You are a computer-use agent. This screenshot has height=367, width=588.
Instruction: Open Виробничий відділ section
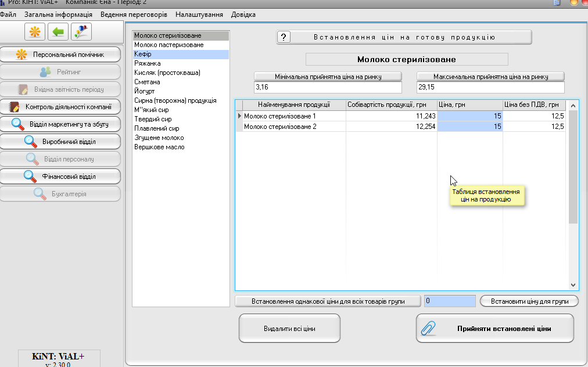[60, 142]
